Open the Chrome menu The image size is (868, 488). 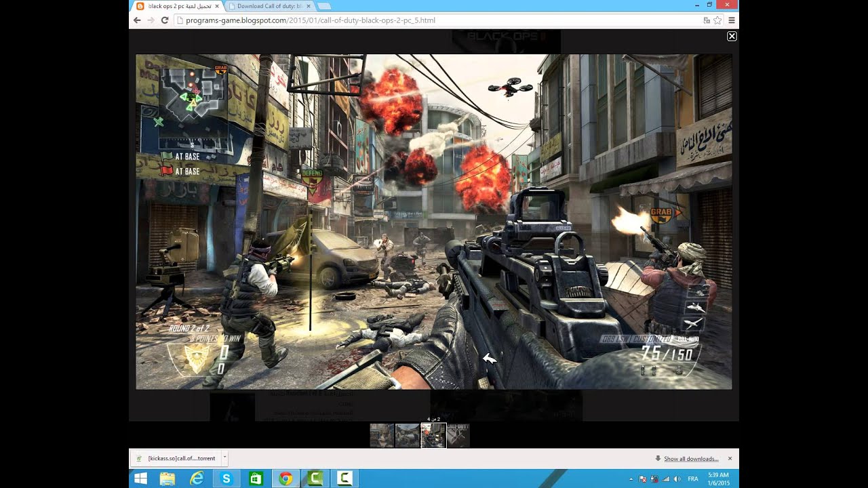point(732,20)
